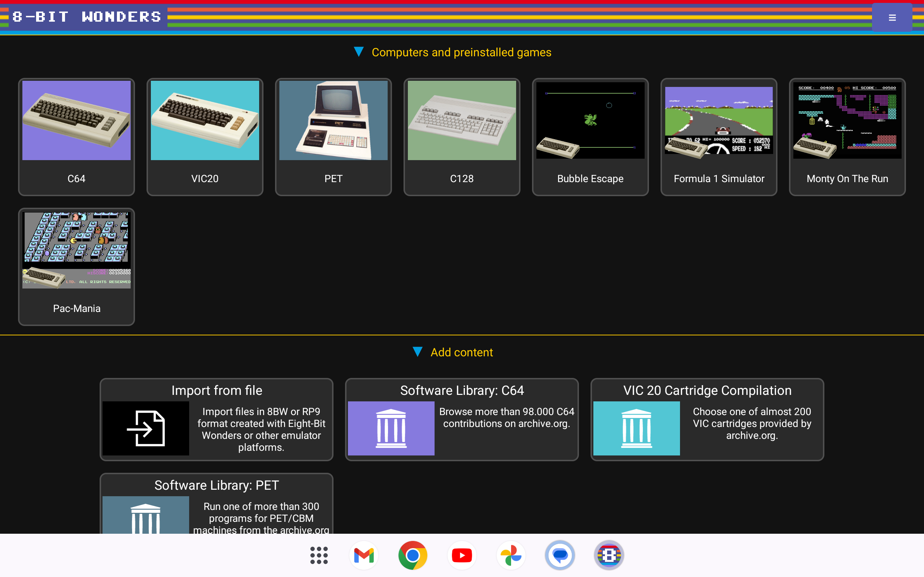Launch Formula 1 Simulator game
The image size is (924, 577).
[x=719, y=137]
